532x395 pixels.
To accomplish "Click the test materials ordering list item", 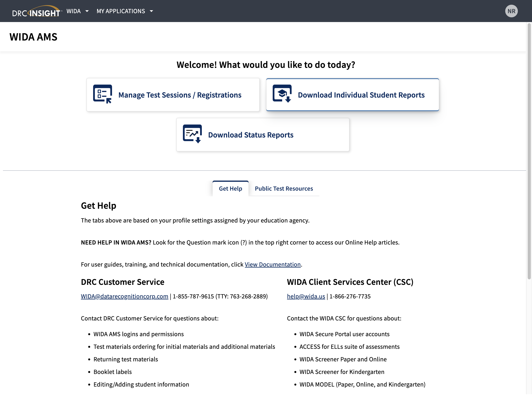I will (x=184, y=347).
